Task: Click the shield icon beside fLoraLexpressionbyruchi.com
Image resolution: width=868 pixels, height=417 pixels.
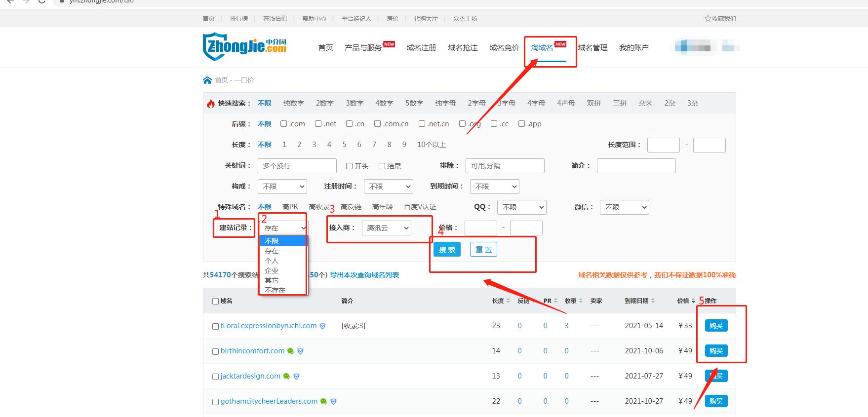Action: point(322,326)
